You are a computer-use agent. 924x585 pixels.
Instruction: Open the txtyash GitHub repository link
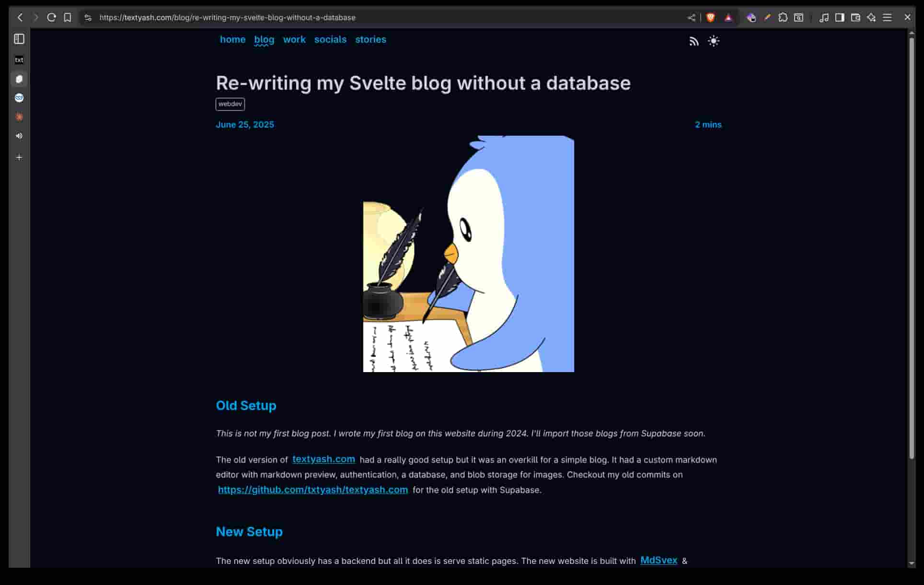pyautogui.click(x=313, y=490)
